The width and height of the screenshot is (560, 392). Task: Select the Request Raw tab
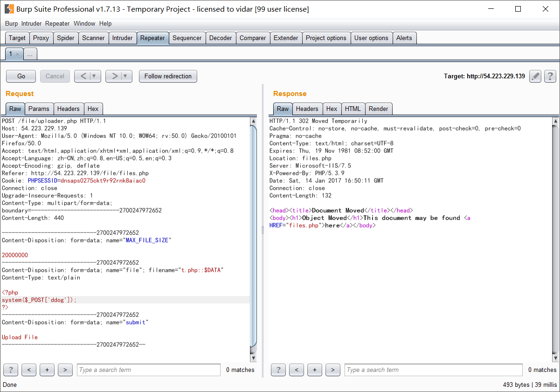tap(15, 109)
